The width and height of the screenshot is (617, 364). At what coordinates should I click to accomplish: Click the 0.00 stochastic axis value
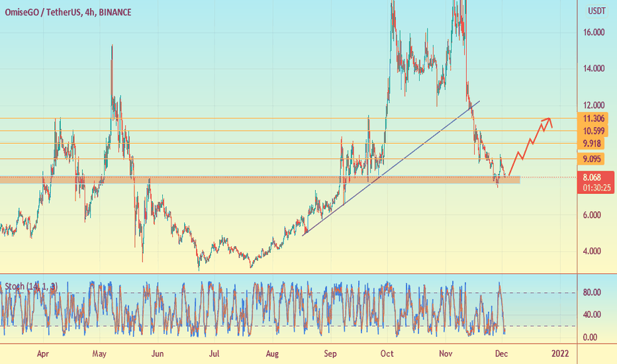590,338
